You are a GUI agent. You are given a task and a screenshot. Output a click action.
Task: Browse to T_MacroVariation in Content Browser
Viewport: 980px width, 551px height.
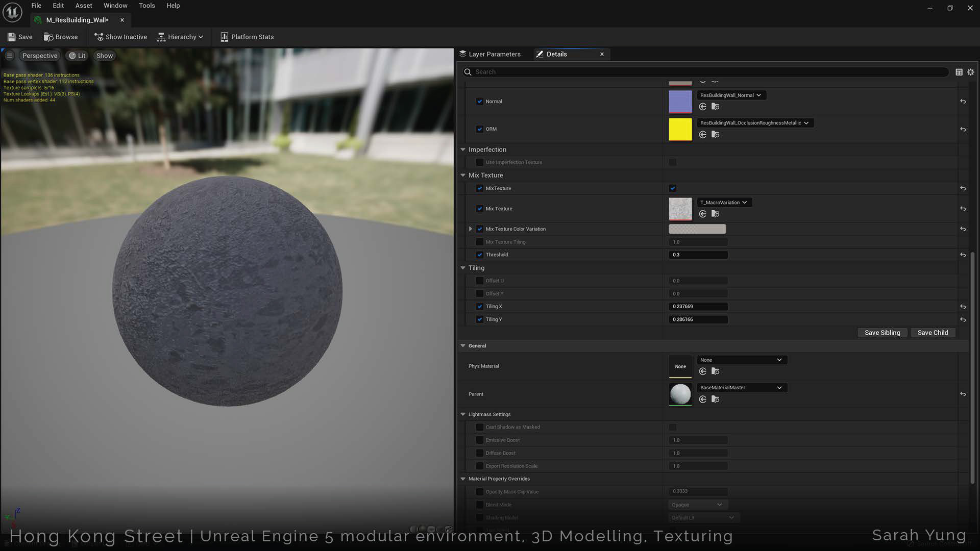coord(716,214)
